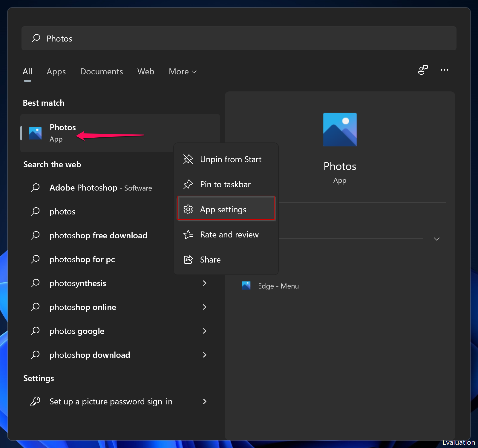Click search icon beside Adobe Photoshop
This screenshot has height=448, width=478.
[36, 187]
